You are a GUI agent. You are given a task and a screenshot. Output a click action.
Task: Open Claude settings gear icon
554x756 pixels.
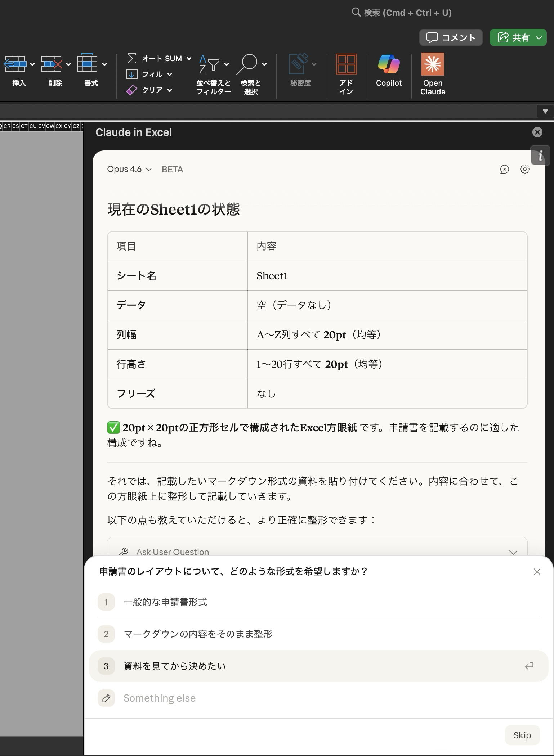pyautogui.click(x=525, y=169)
